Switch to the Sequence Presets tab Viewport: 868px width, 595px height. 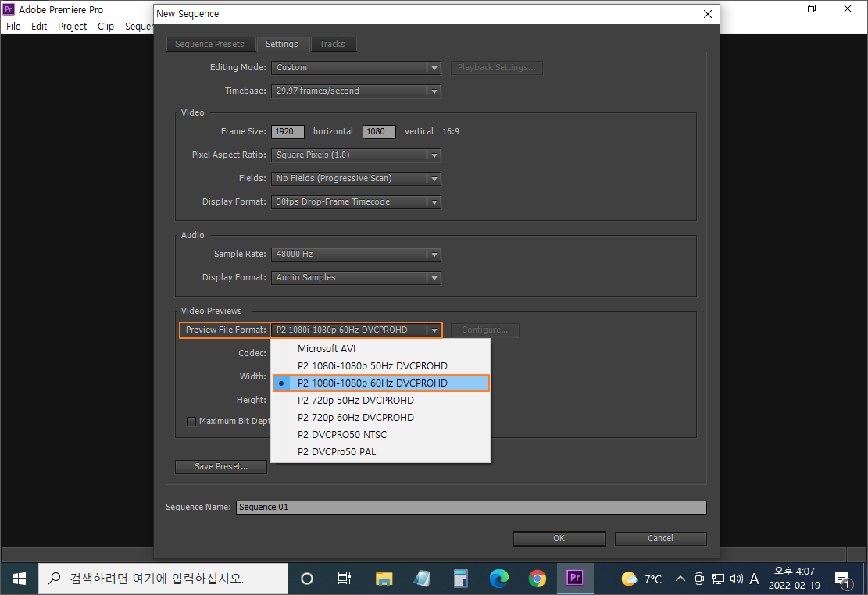coord(210,44)
